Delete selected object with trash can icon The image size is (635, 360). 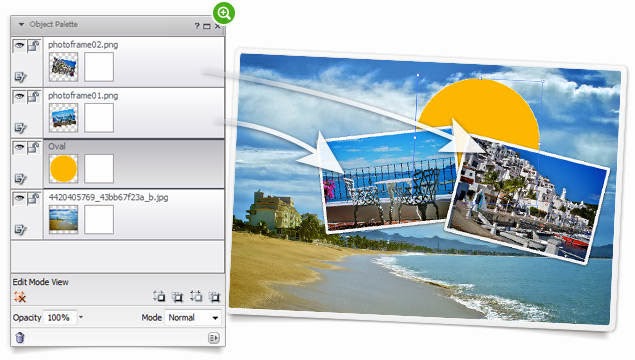pyautogui.click(x=20, y=337)
